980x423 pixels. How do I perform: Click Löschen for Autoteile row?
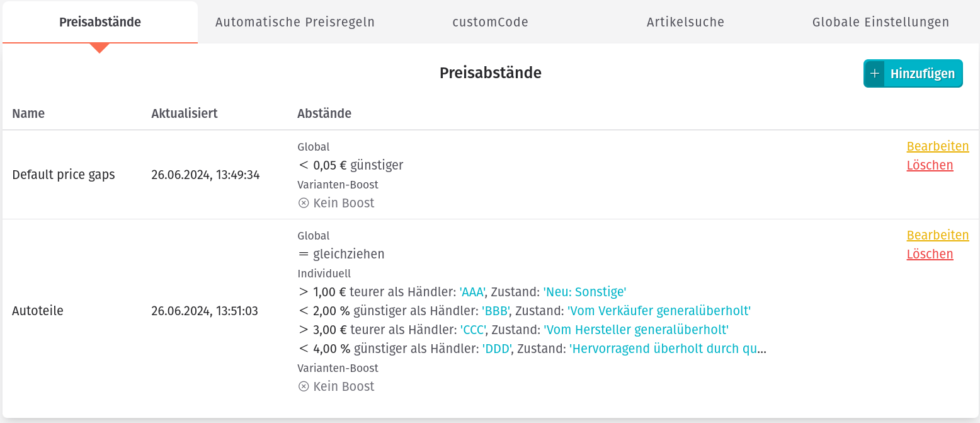930,254
